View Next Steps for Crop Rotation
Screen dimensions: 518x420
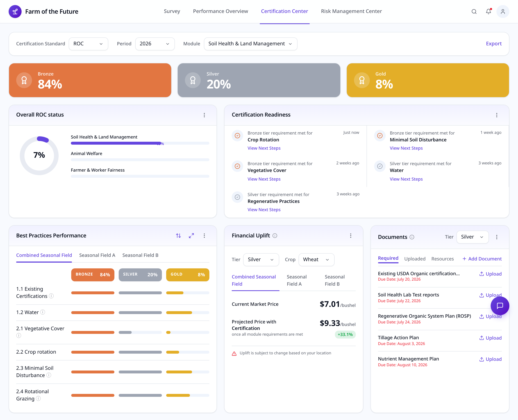264,148
